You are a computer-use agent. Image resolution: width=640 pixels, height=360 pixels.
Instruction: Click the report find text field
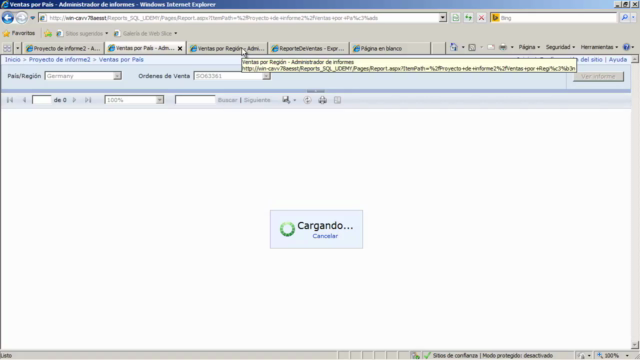click(195, 100)
